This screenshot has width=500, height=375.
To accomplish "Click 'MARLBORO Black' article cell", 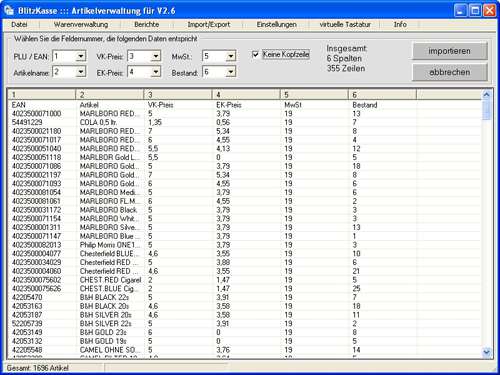I will click(x=108, y=210).
